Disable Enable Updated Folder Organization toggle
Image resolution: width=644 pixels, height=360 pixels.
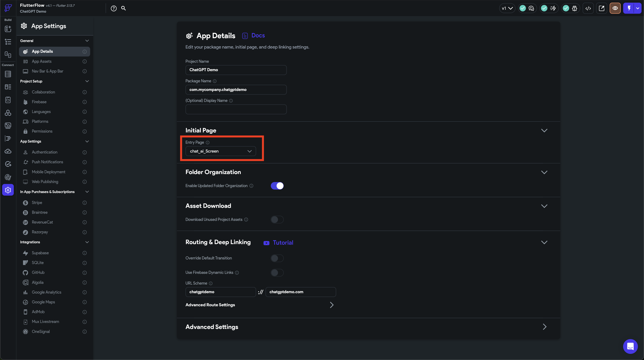coord(277,186)
